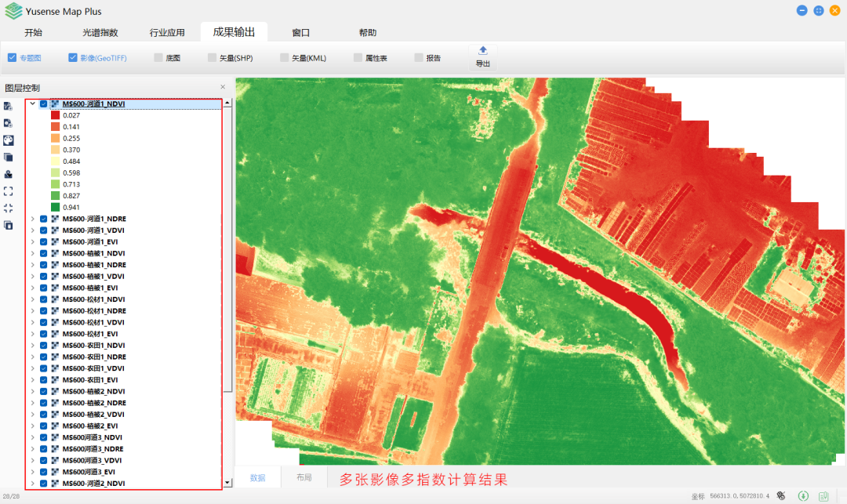Expand the MS600-植被1_EVI layer
The width and height of the screenshot is (847, 504).
(x=32, y=288)
